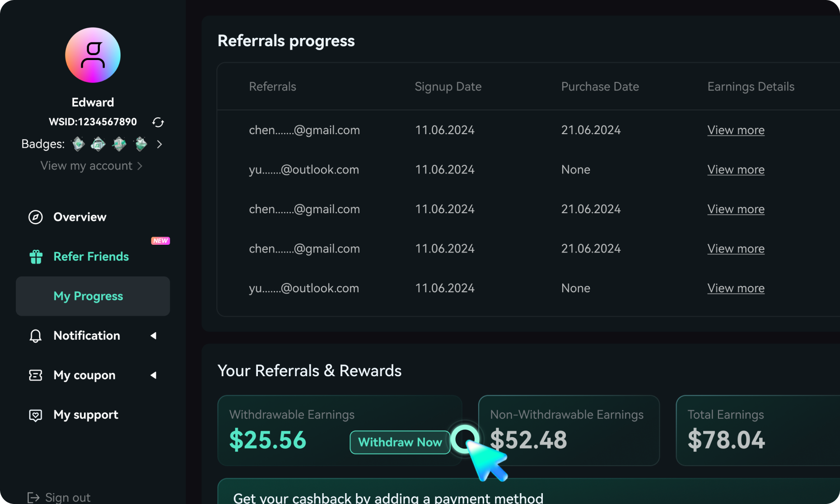Expand badges list with chevron
This screenshot has height=504, width=840.
point(159,144)
